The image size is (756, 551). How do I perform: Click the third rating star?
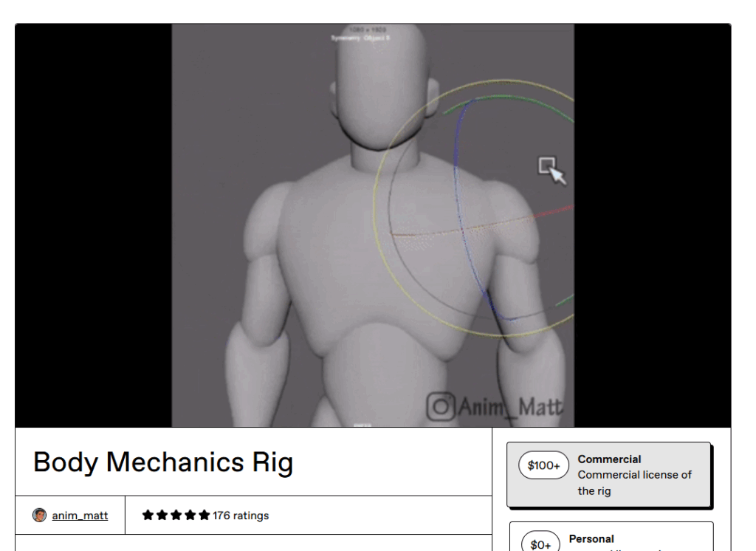[x=176, y=516]
